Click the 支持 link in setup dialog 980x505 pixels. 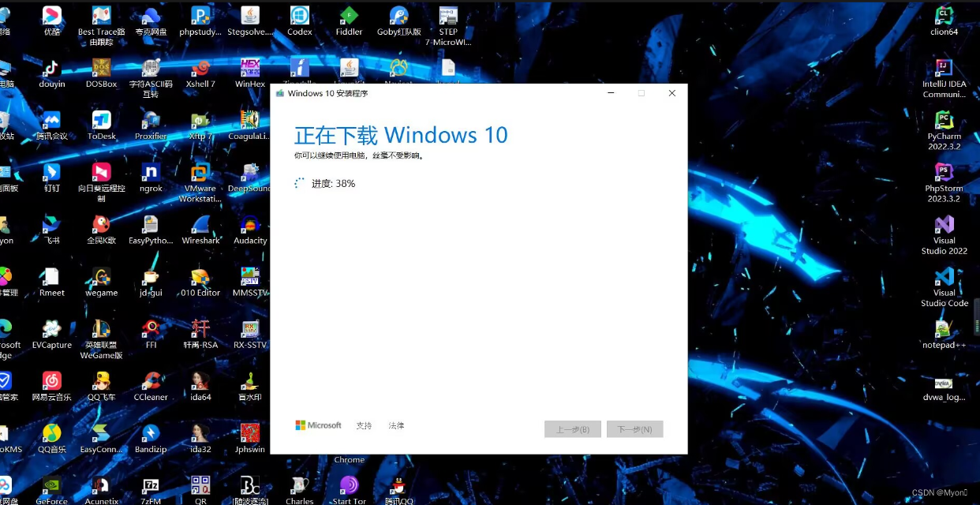(364, 425)
